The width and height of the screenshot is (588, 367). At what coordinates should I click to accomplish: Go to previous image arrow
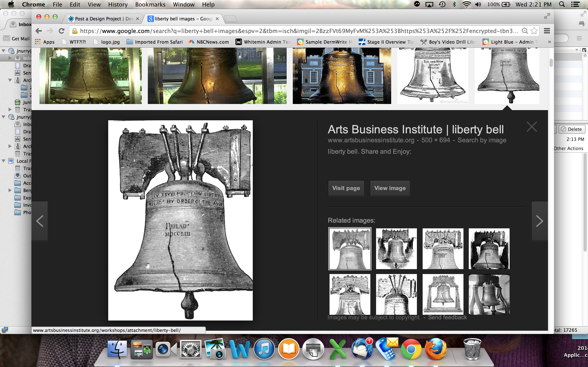[40, 221]
